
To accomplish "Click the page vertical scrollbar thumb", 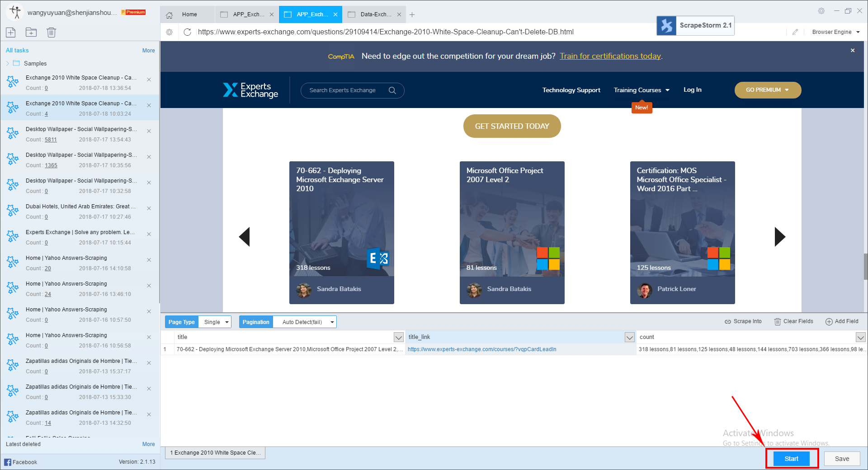I will [865, 267].
